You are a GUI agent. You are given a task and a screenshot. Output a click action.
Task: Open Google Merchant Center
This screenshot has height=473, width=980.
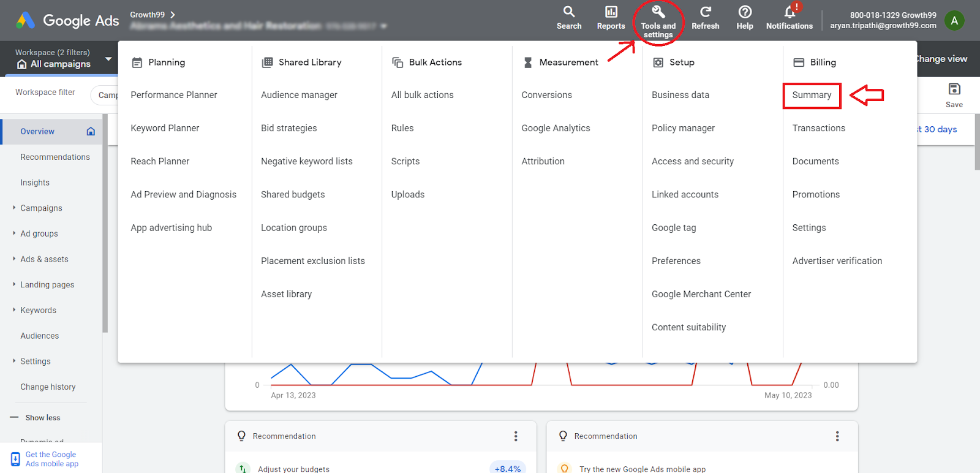coord(701,294)
